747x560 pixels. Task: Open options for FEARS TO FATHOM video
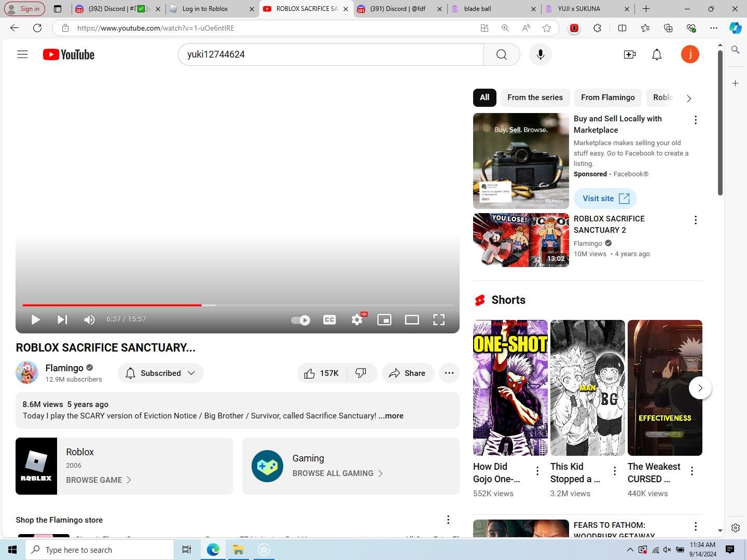coord(696,527)
